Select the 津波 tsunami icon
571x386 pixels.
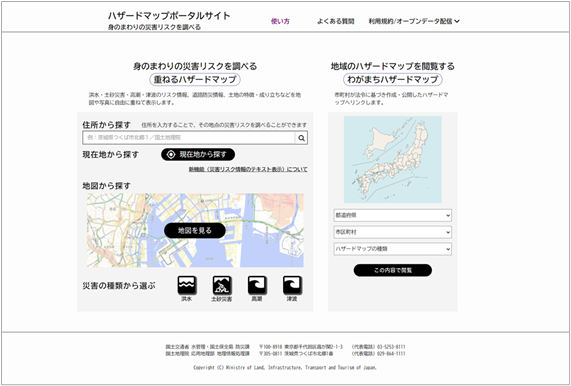pos(292,285)
